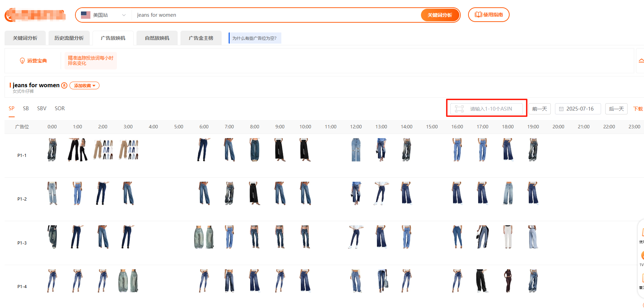Open the 添加收藏 dropdown

[84, 85]
